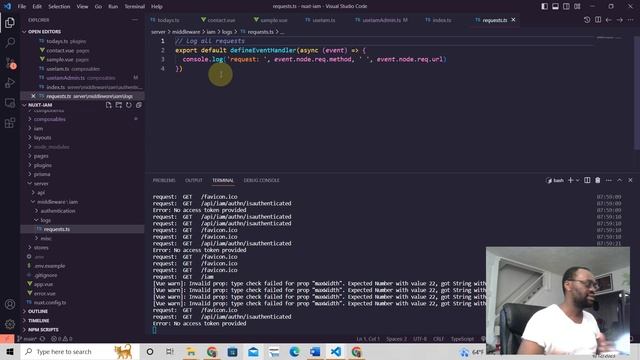Image resolution: width=640 pixels, height=360 pixels.
Task: Open the Selection menu
Action: [x=59, y=6]
